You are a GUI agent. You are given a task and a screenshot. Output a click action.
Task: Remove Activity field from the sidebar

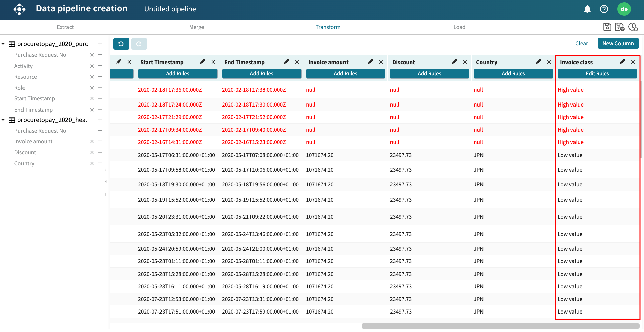click(92, 66)
